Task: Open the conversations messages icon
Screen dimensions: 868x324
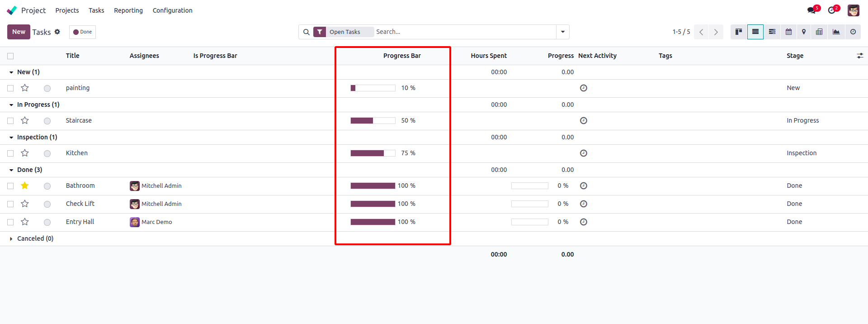Action: [x=811, y=10]
